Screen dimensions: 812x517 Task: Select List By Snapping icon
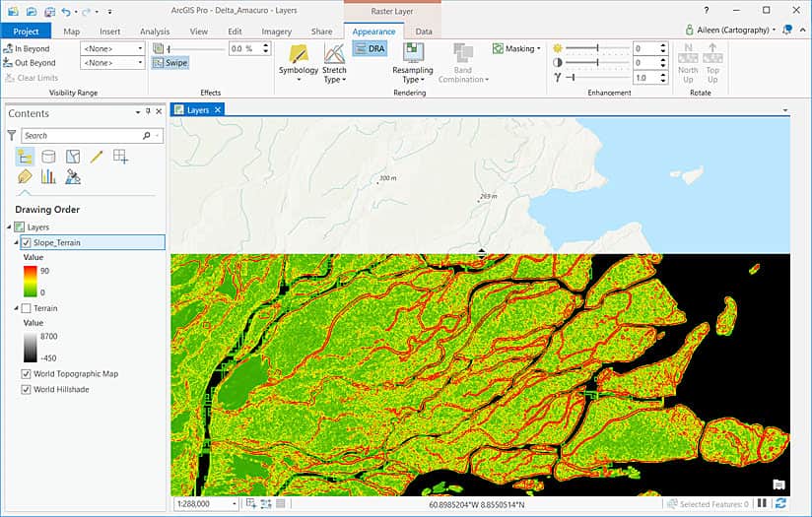tap(120, 157)
